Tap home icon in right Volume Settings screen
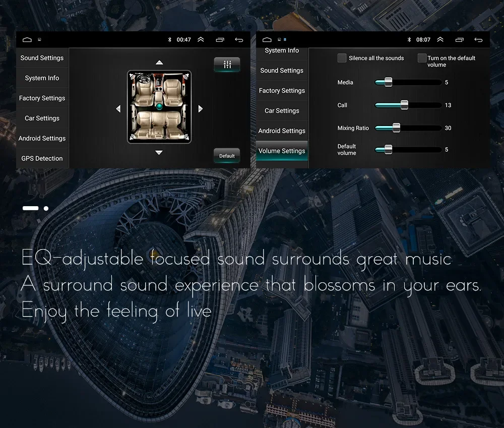This screenshot has height=428, width=504. (267, 39)
